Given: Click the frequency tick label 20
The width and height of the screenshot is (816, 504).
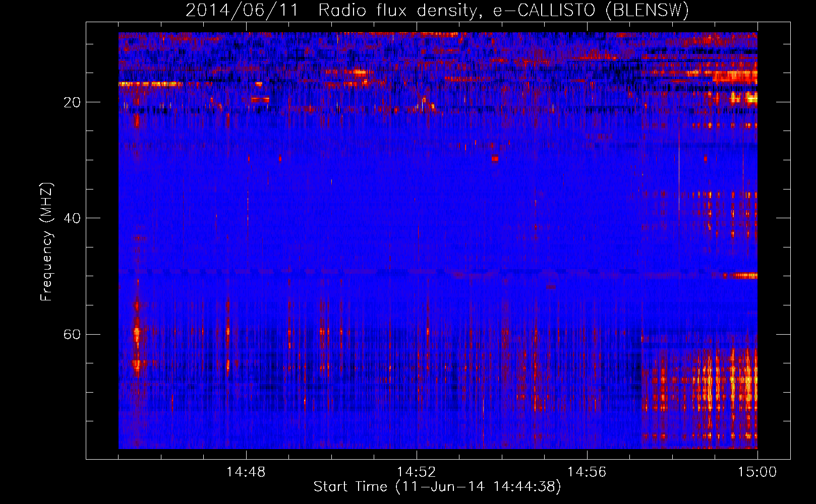Looking at the screenshot, I should pos(72,102).
